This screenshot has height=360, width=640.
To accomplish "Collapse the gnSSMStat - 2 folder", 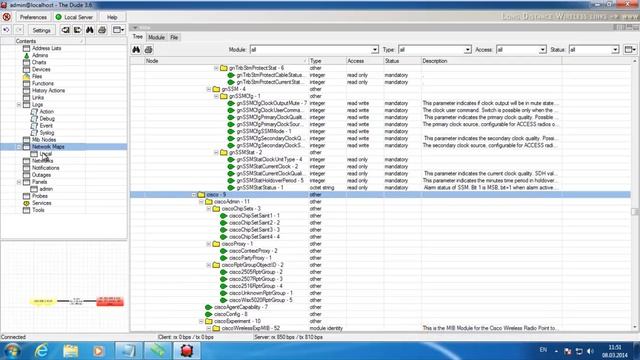I will coord(216,153).
